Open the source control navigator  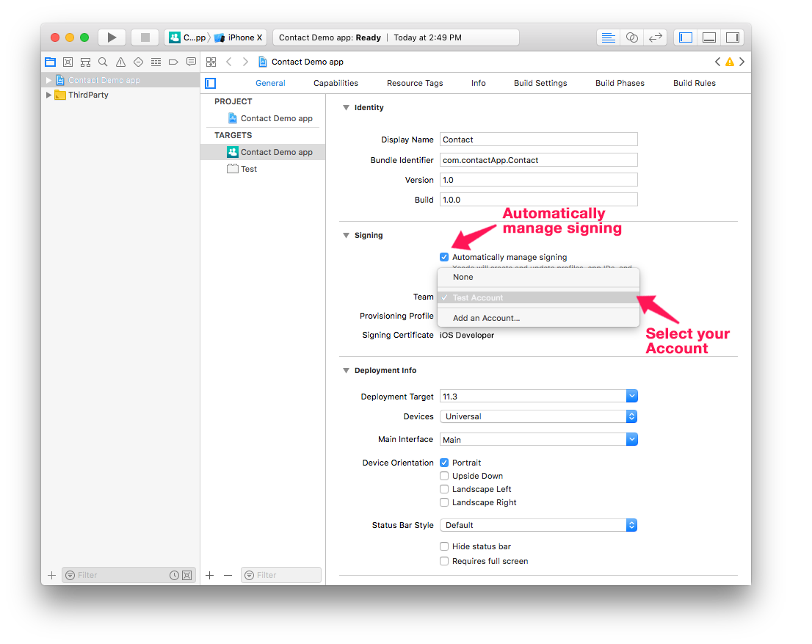[68, 62]
